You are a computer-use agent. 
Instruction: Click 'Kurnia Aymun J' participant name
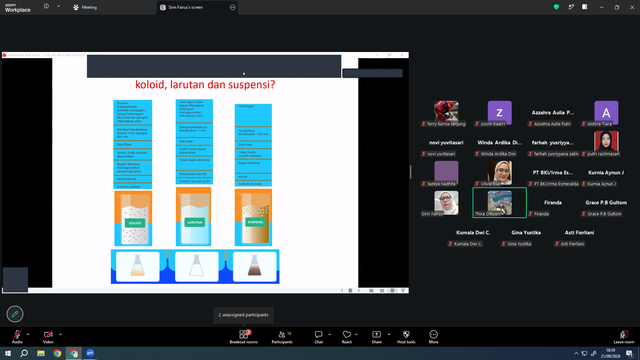[606, 172]
